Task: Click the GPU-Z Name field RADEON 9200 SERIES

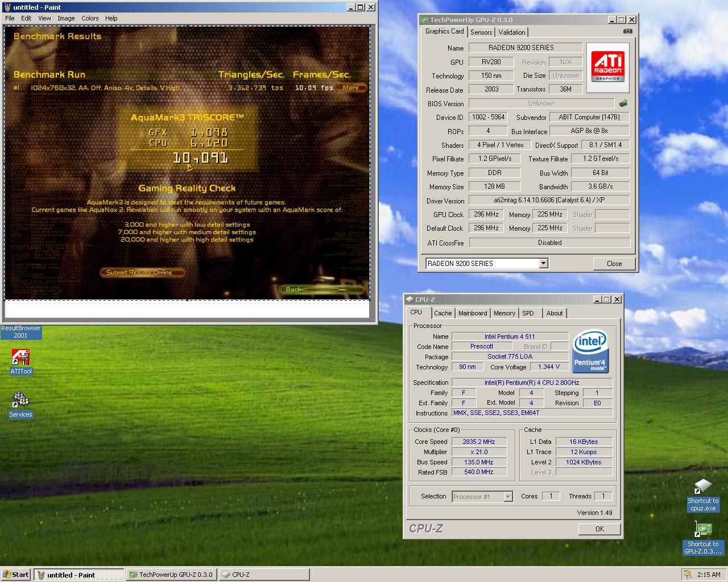Action: point(526,48)
